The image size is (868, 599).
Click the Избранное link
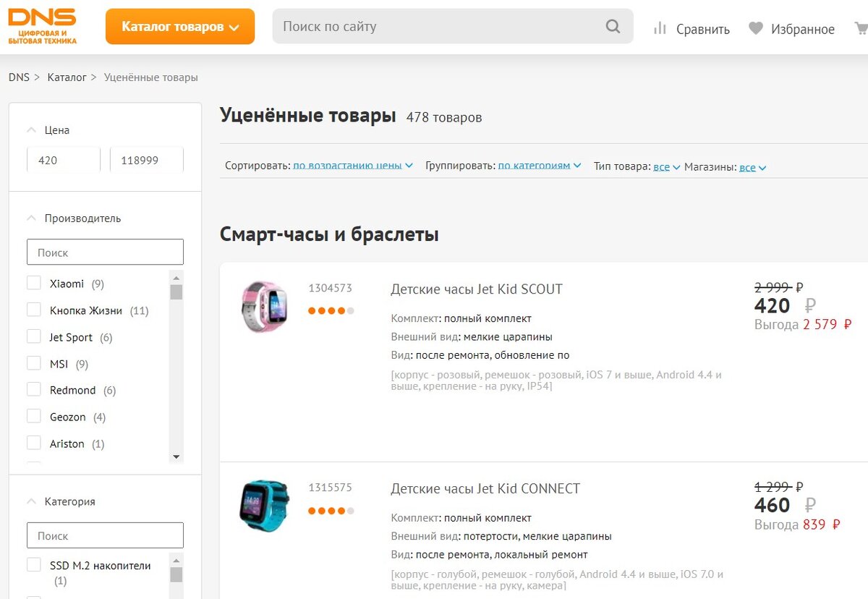[803, 30]
